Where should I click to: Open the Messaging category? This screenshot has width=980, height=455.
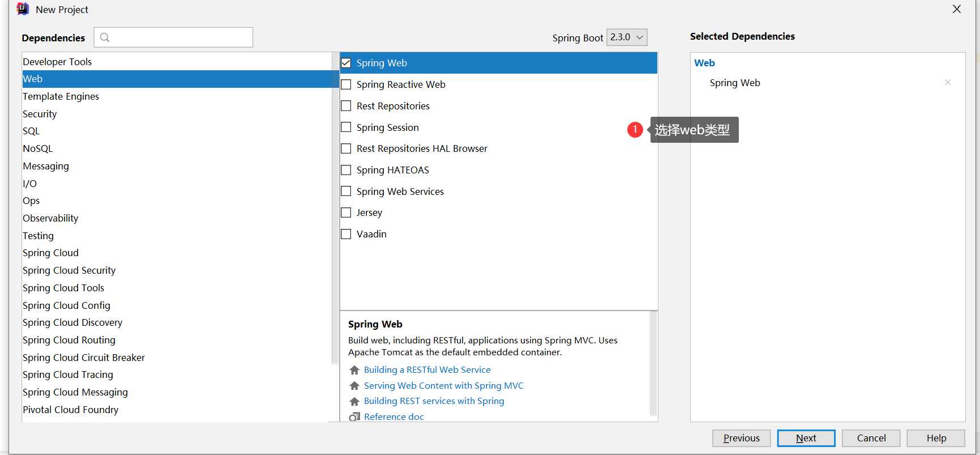click(x=177, y=166)
